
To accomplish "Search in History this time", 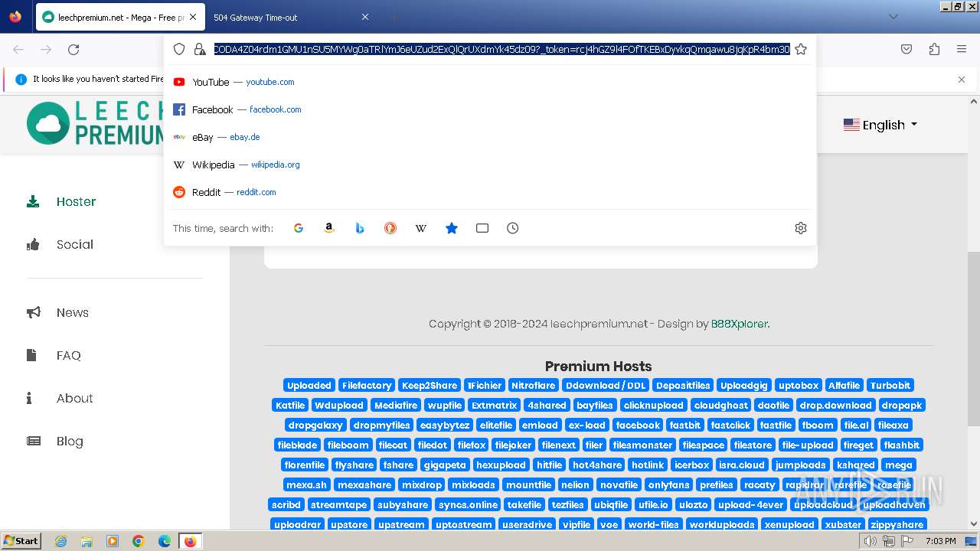I will click(513, 228).
